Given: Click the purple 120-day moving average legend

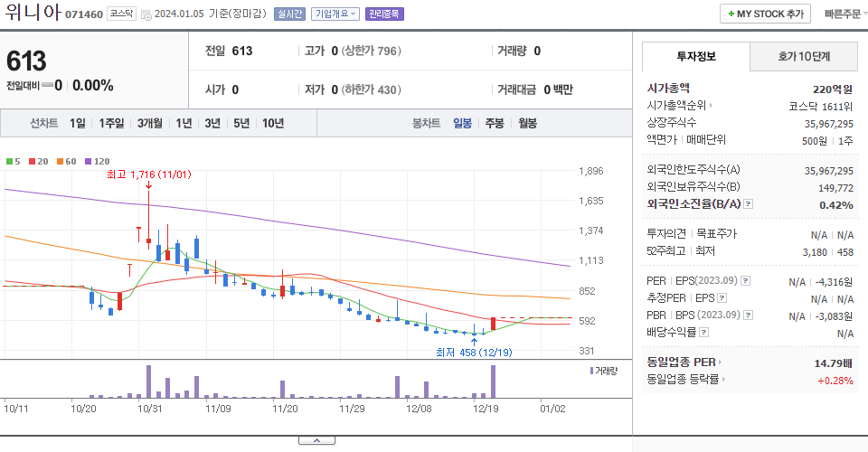Looking at the screenshot, I should point(98,162).
